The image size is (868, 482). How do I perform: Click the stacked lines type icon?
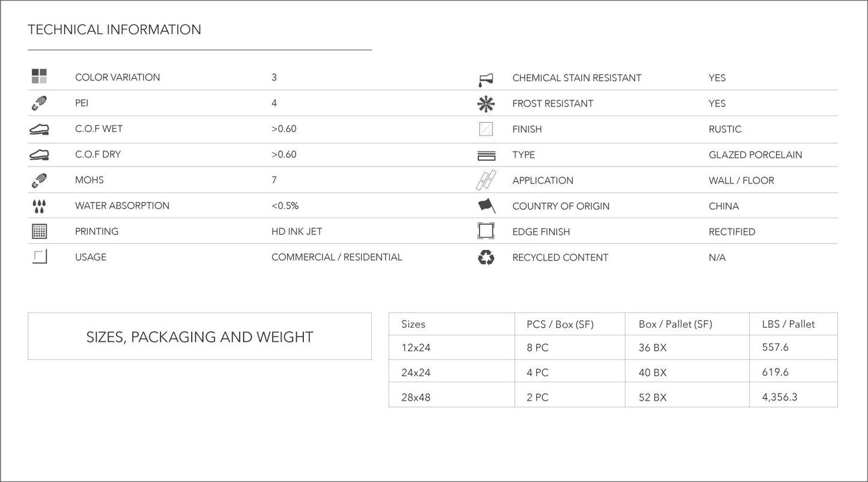[x=486, y=156]
